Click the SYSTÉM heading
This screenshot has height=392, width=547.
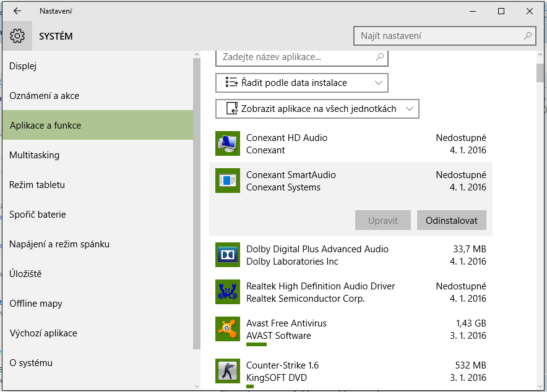click(x=56, y=36)
